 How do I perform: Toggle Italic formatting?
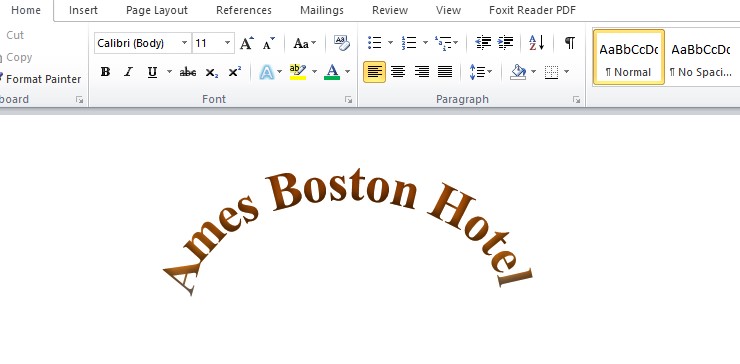click(128, 72)
